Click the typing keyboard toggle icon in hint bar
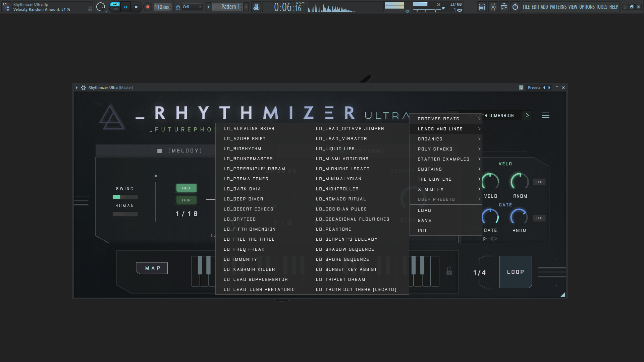This screenshot has height=362, width=644. click(x=90, y=9)
